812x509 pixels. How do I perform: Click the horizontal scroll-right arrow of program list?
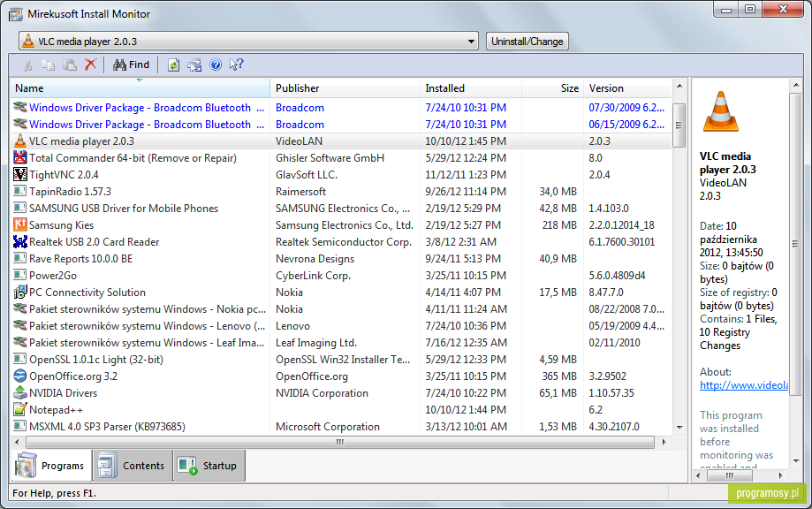pos(664,442)
